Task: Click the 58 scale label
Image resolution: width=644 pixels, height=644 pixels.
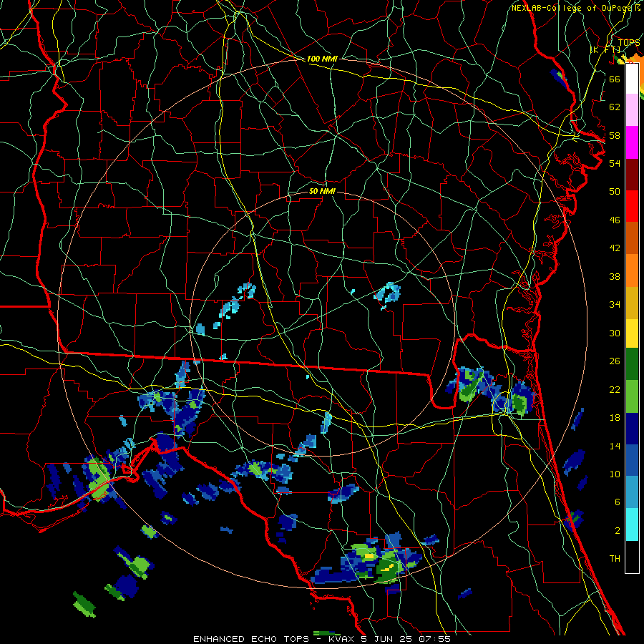Action: click(615, 135)
